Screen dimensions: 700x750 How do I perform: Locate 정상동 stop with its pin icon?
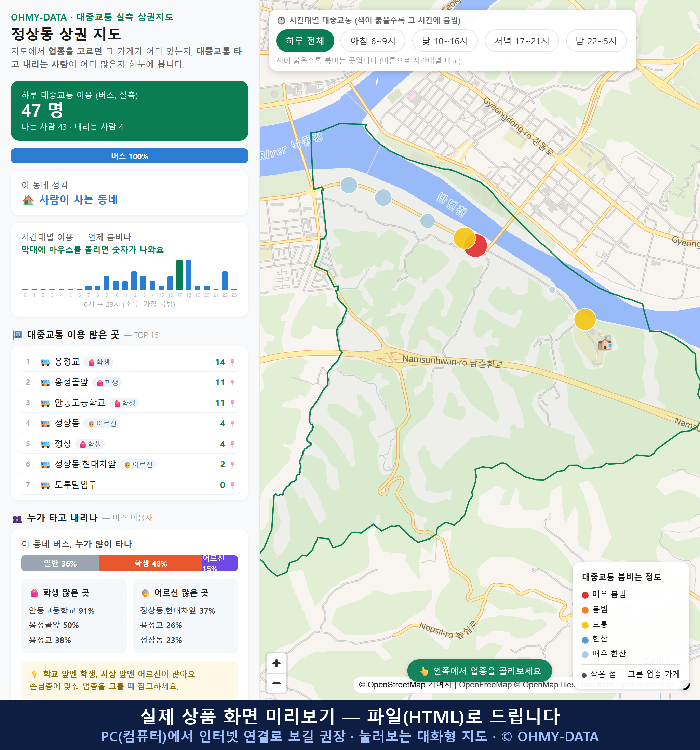point(232,424)
